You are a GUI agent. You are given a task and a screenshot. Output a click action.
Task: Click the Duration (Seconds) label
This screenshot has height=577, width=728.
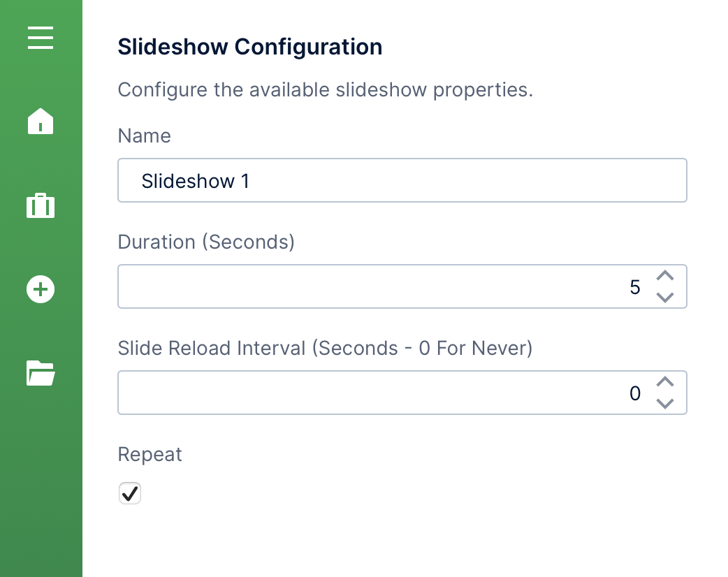click(206, 242)
